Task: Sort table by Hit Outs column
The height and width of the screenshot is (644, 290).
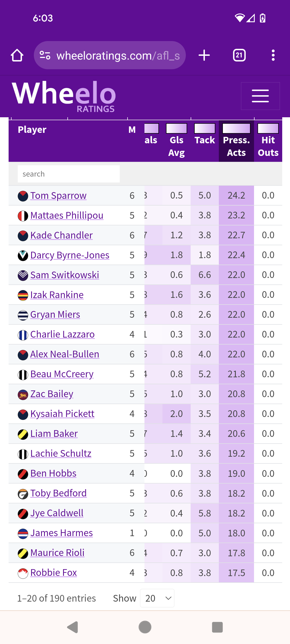Action: (x=268, y=146)
